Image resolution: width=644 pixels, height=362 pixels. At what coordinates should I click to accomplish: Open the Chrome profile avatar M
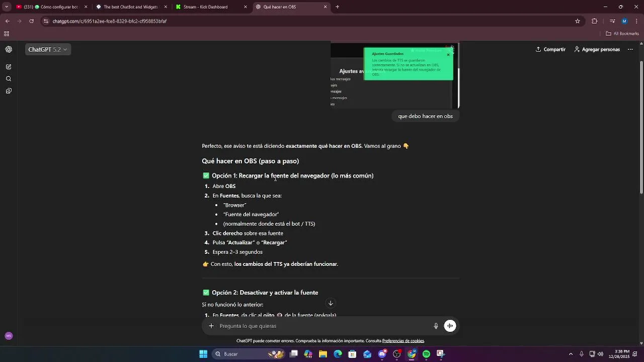624,21
